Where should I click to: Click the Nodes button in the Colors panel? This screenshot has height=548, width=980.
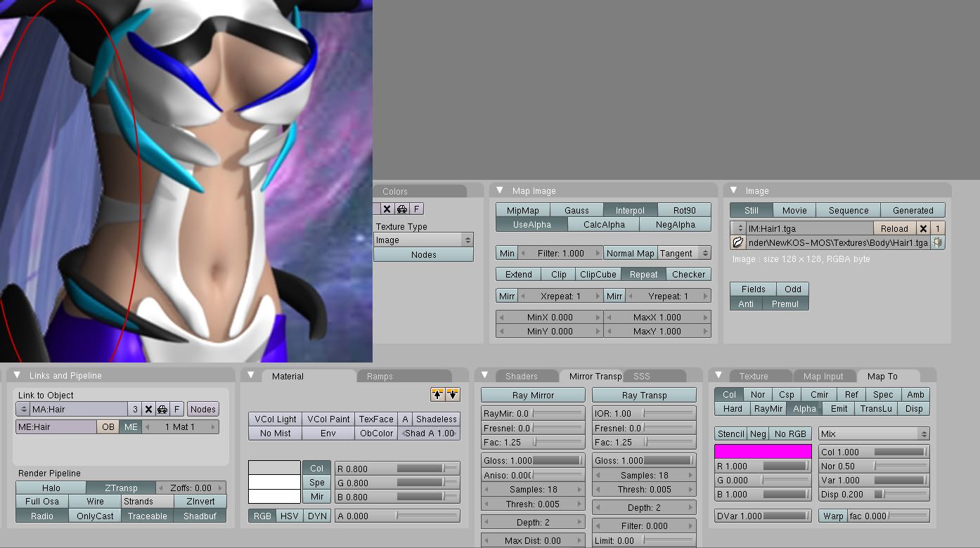423,254
